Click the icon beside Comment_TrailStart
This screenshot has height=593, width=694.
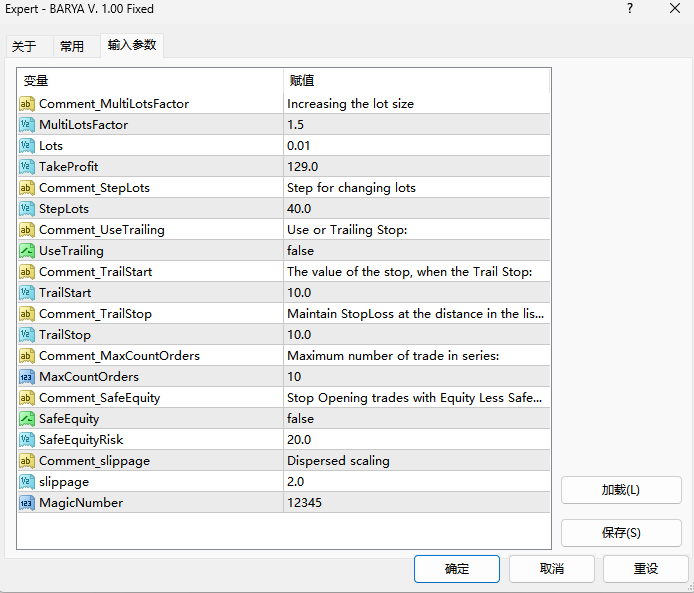[x=27, y=272]
